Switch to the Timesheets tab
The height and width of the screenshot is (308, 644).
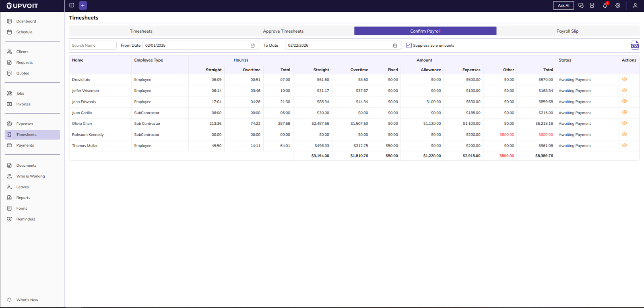click(141, 31)
